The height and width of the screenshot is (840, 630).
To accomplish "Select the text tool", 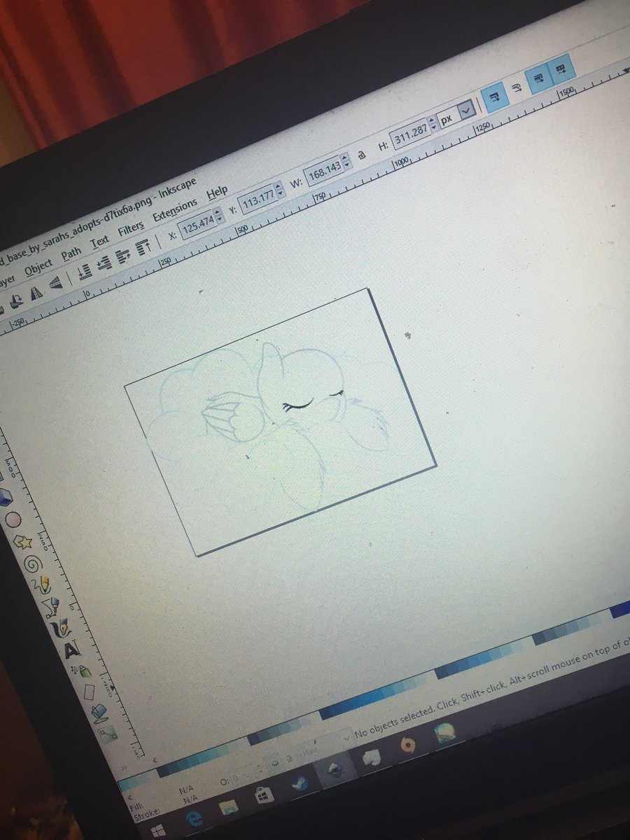I will [x=71, y=650].
